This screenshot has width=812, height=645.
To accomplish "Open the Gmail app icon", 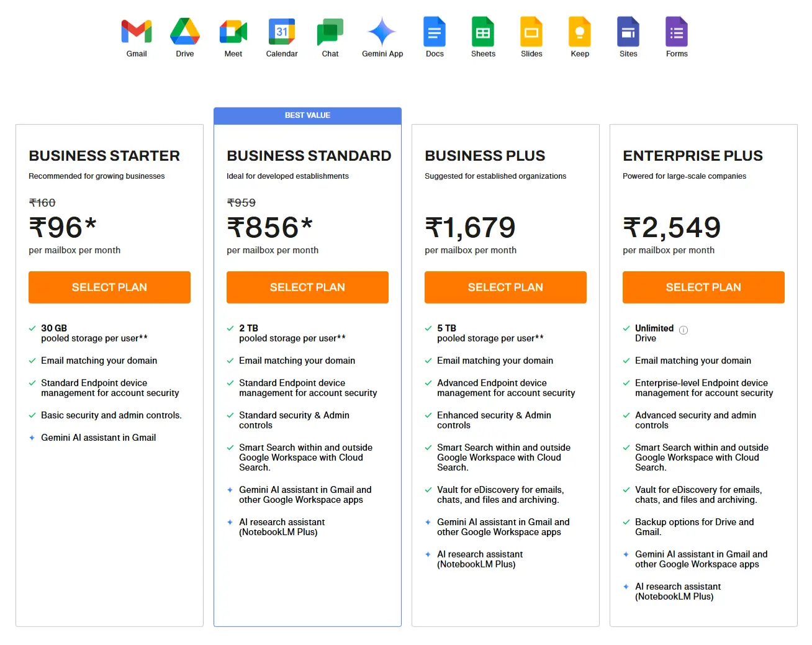I will (x=136, y=30).
